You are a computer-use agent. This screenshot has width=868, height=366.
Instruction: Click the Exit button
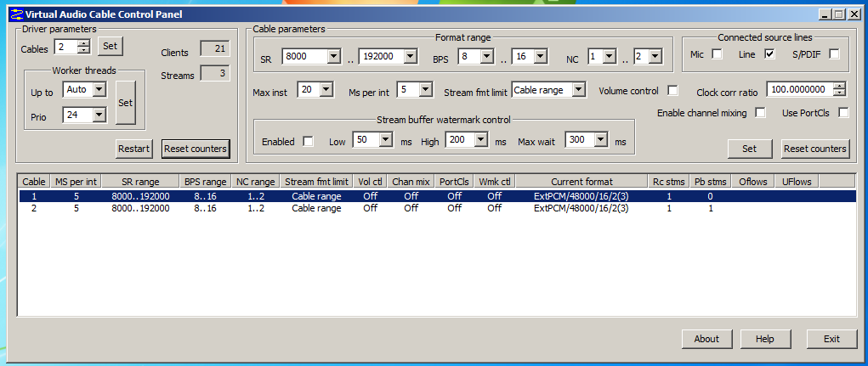click(831, 339)
